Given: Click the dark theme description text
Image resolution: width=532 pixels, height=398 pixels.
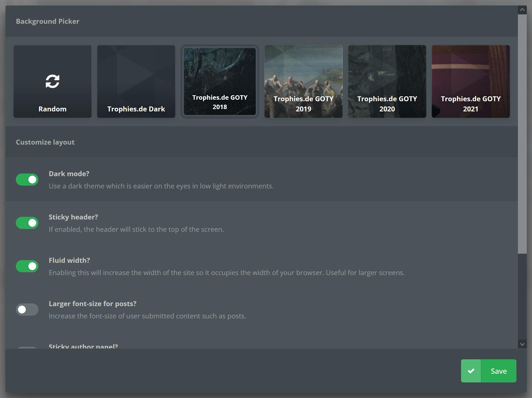Looking at the screenshot, I should [161, 186].
